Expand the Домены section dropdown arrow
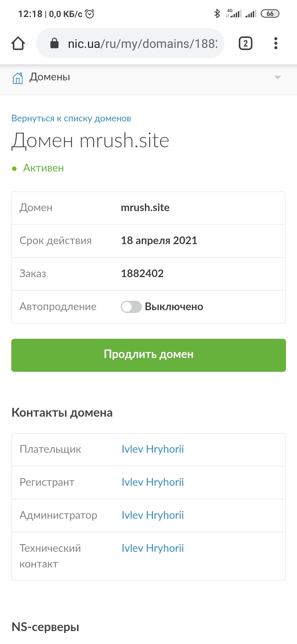The width and height of the screenshot is (297, 644). click(277, 77)
